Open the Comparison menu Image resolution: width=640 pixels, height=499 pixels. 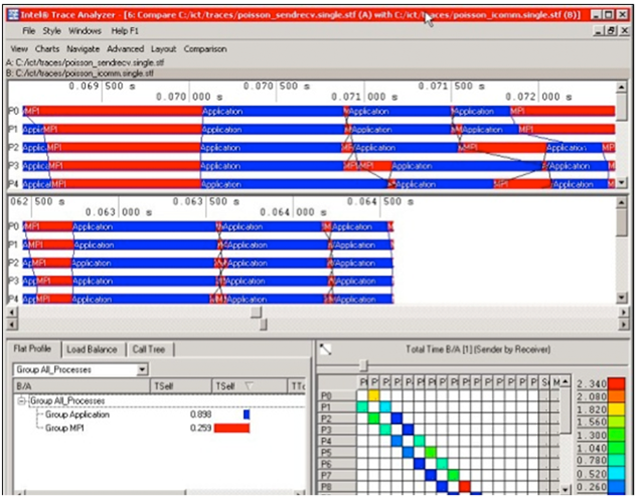[x=205, y=49]
